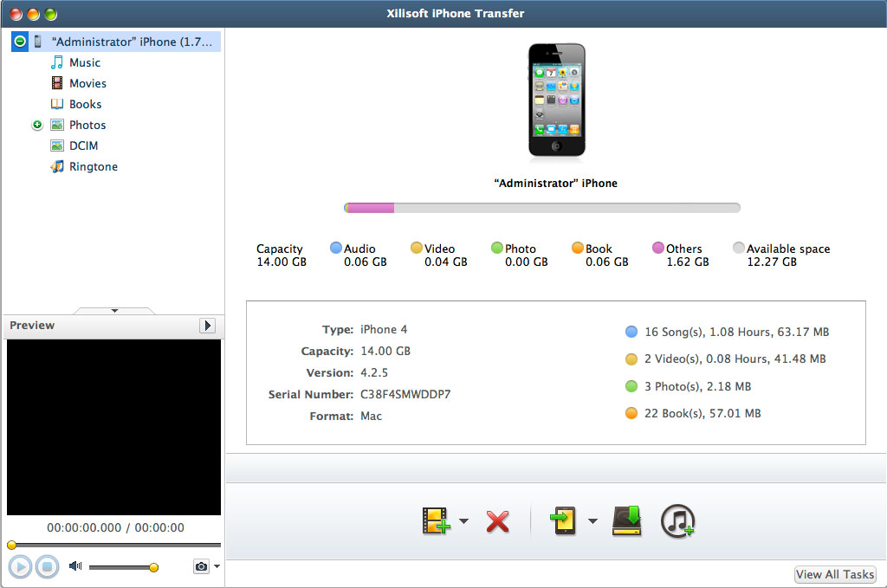Click the iPhone device image
Viewport: 887px width, 588px height.
[557, 100]
